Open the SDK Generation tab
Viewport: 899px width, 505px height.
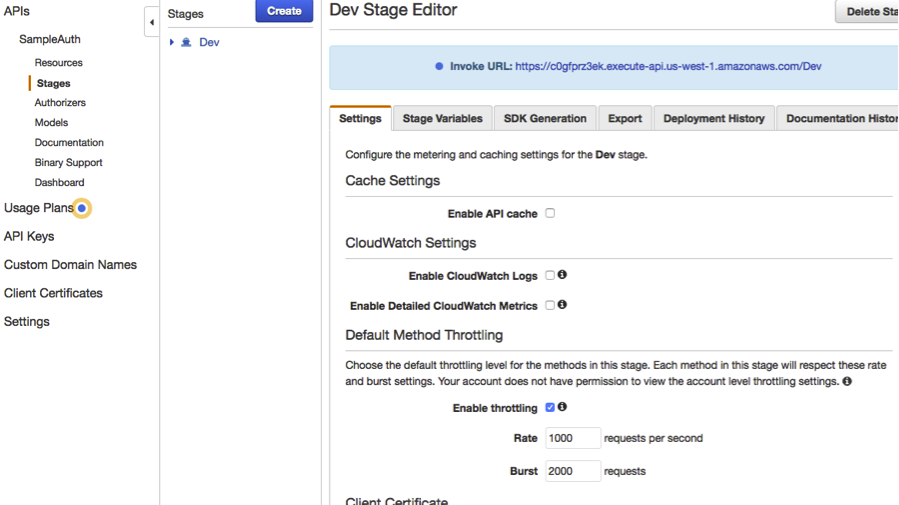(x=545, y=118)
